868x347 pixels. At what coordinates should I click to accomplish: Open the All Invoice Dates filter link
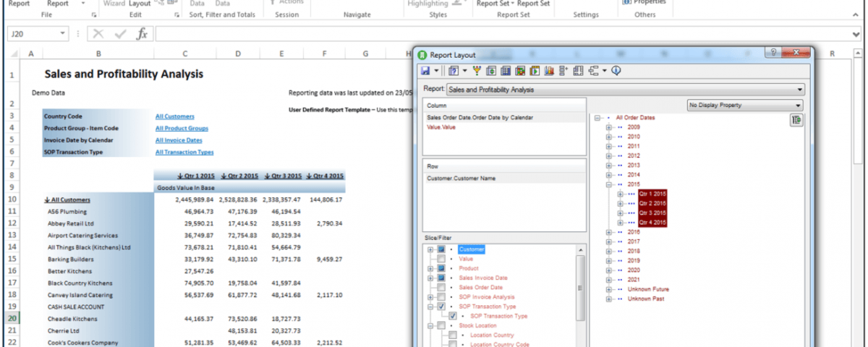(179, 140)
